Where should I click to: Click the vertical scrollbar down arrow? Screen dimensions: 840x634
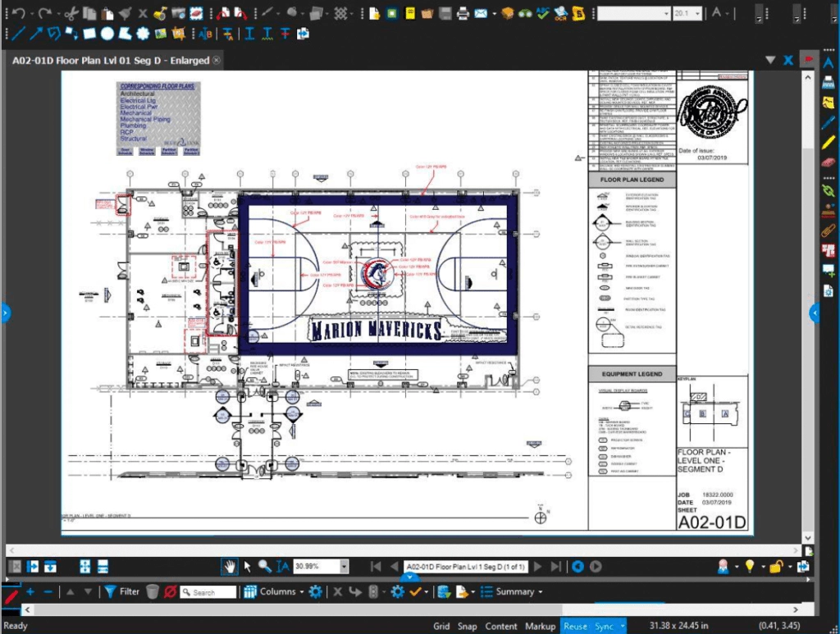pyautogui.click(x=808, y=537)
